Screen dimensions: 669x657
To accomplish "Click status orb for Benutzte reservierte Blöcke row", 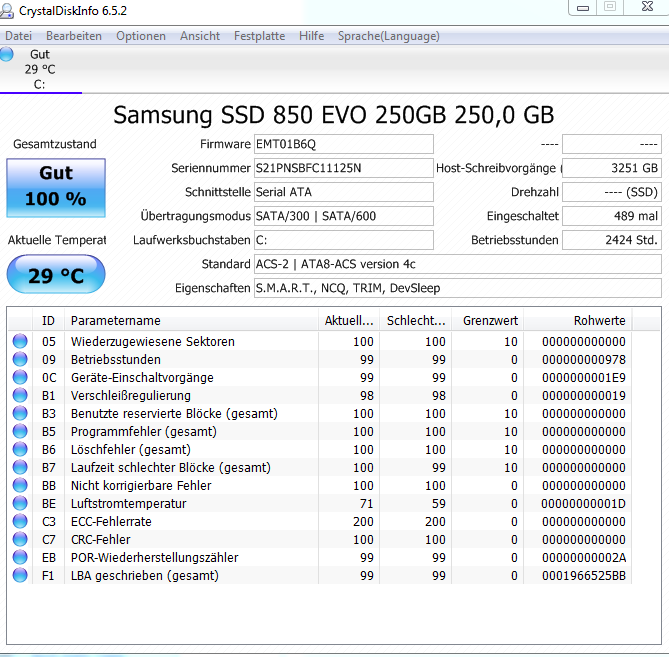I will [x=20, y=413].
